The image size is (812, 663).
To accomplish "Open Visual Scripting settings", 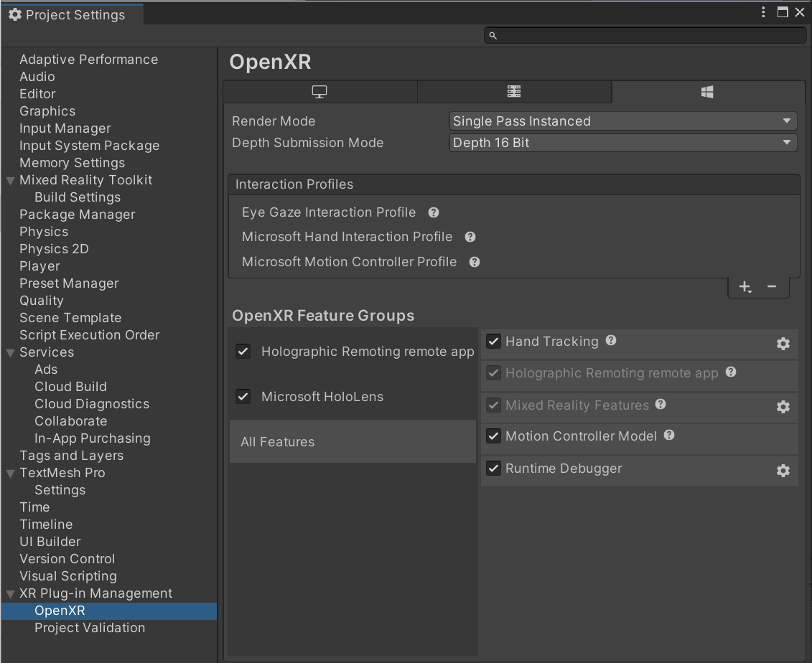I will [68, 576].
